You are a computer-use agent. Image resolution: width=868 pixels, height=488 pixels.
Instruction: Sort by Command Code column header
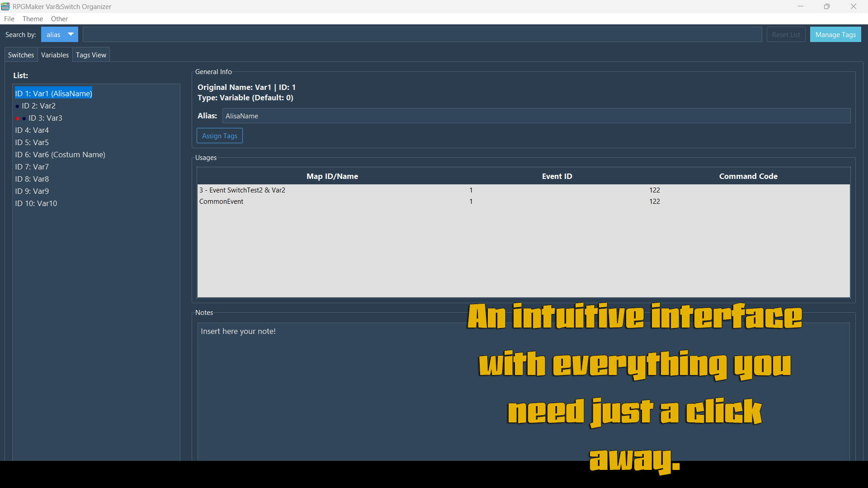pos(748,176)
